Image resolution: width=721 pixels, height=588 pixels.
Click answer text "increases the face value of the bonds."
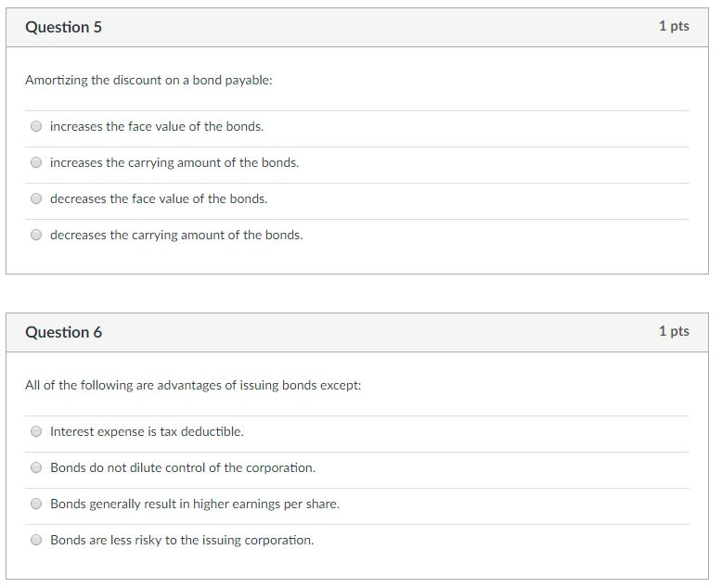pyautogui.click(x=157, y=126)
